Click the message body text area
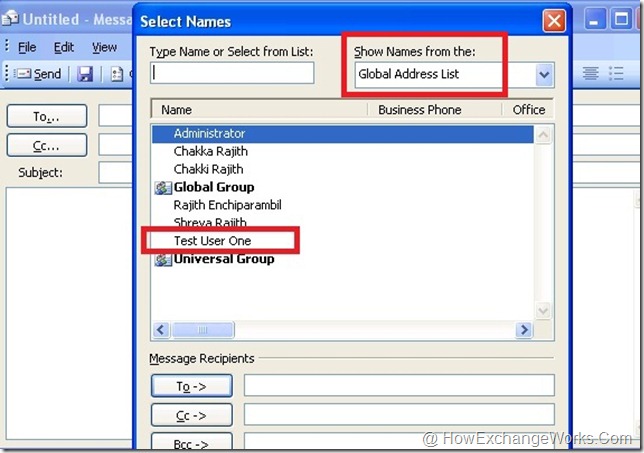644x453 pixels. [x=69, y=314]
